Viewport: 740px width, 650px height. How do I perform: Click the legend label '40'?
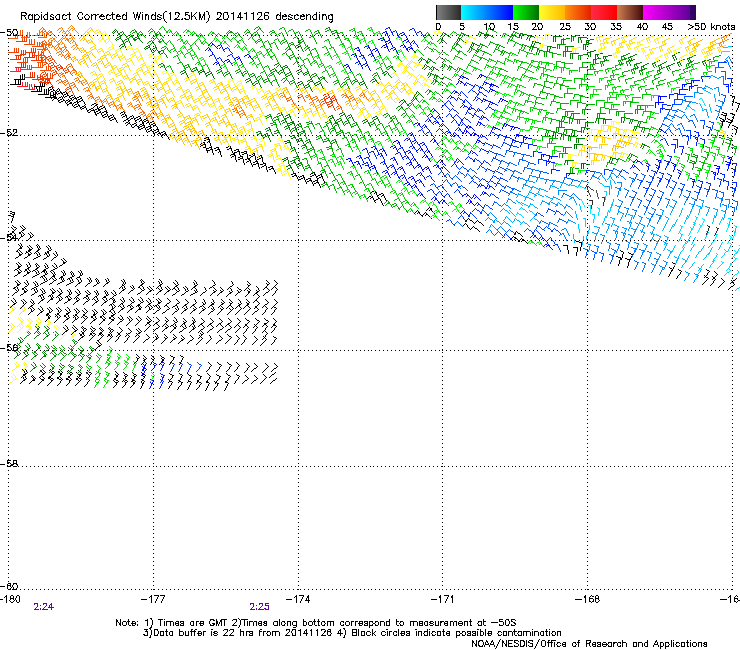point(642,27)
